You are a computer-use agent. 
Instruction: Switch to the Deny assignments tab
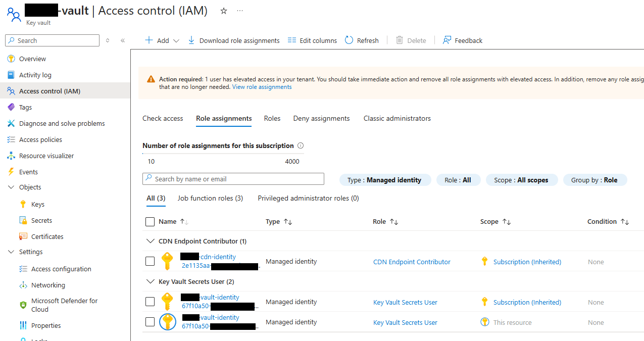[321, 118]
